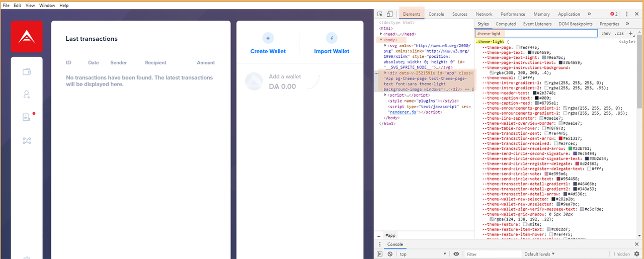Activate the inspect element picker icon
This screenshot has height=259, width=644.
coord(381,14)
